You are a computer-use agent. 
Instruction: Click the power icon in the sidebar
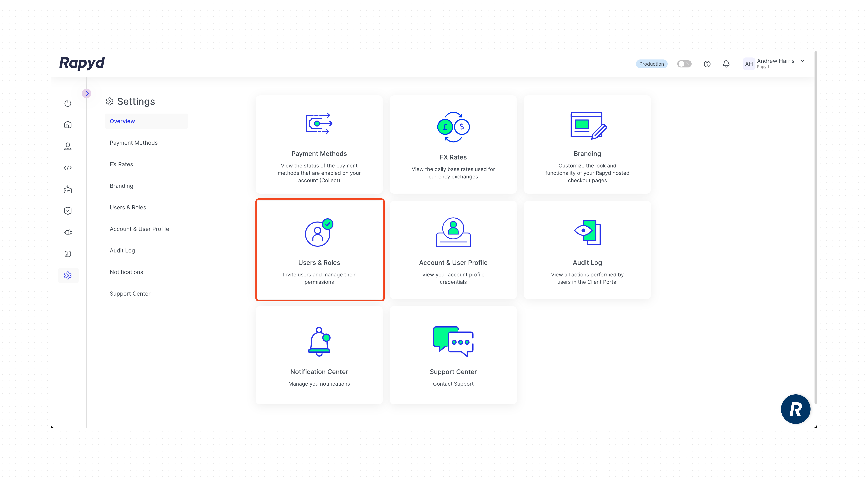68,103
